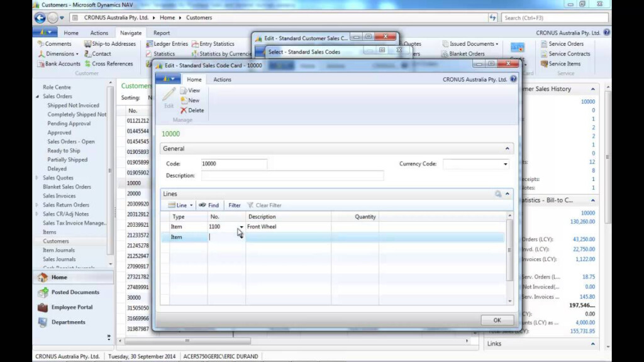Open Service Orders in ribbon
This screenshot has height=362, width=644.
pos(562,43)
